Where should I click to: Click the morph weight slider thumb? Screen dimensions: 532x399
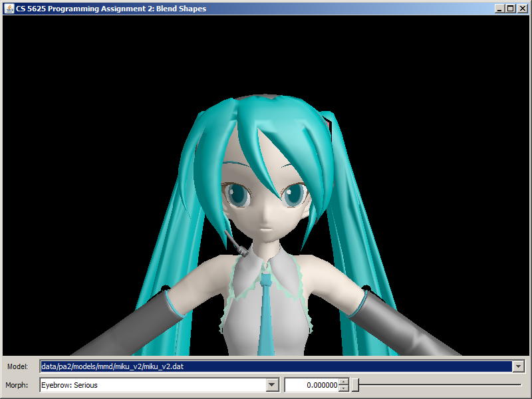coord(355,384)
